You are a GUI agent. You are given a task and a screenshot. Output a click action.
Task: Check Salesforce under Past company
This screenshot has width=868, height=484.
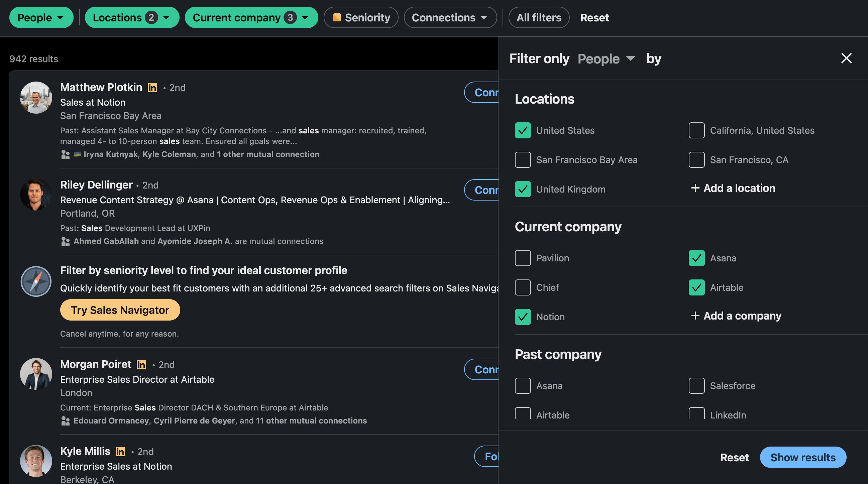click(x=696, y=386)
